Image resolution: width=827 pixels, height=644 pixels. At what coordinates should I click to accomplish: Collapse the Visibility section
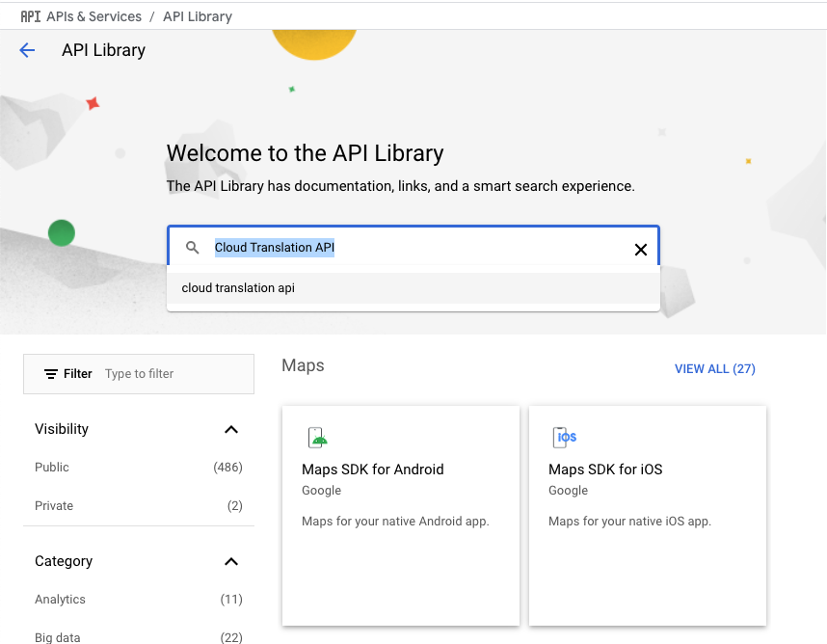[231, 429]
